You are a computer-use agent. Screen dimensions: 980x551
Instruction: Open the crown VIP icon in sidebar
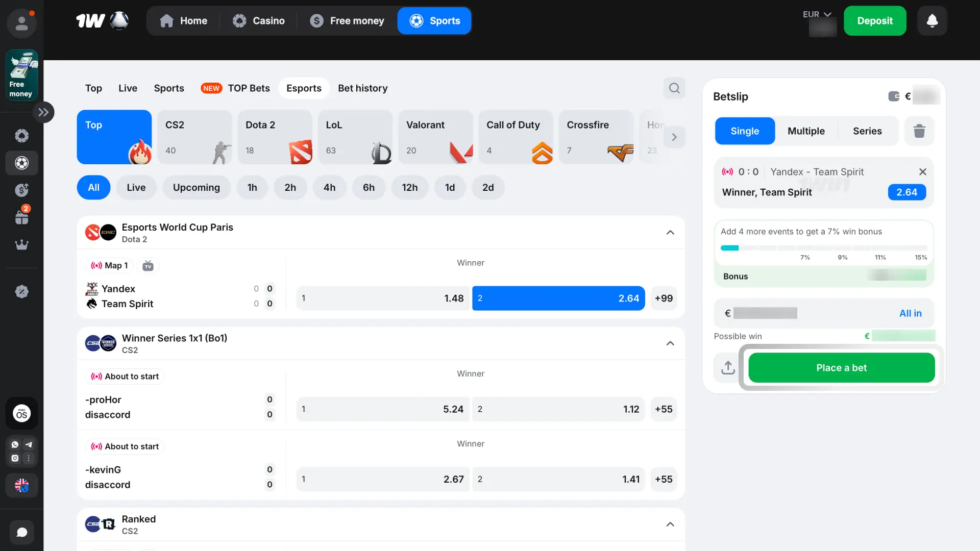click(x=21, y=245)
